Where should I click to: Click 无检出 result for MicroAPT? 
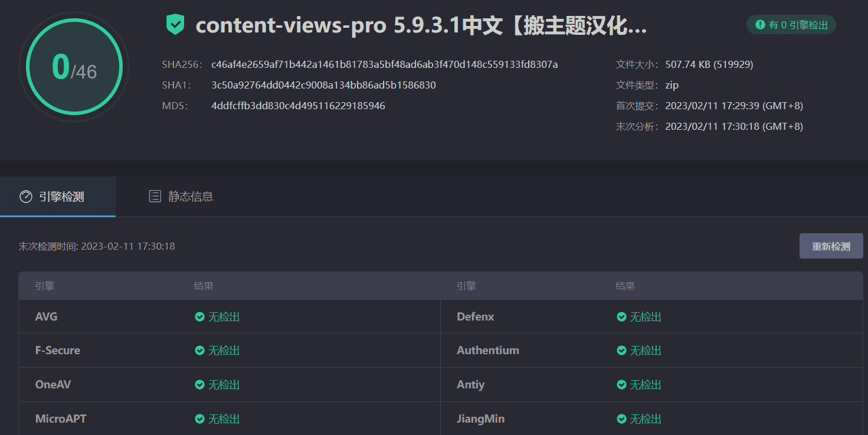click(x=224, y=419)
